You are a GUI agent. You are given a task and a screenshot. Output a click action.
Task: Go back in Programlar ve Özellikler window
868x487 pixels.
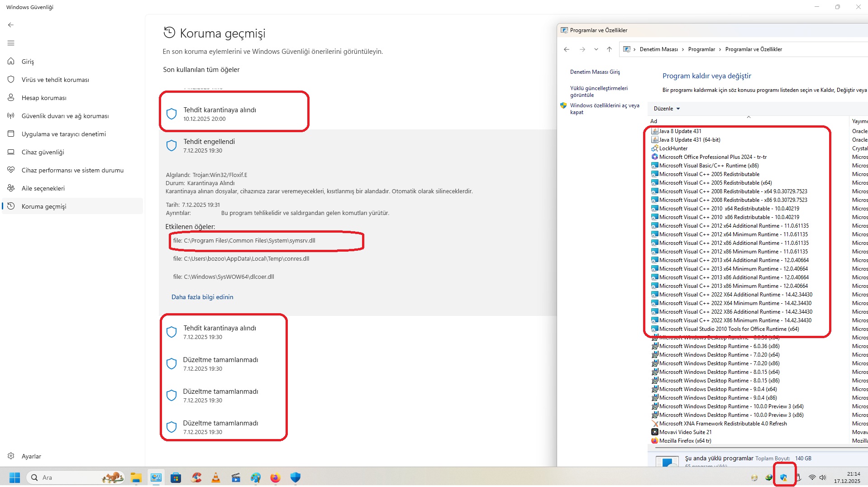click(x=567, y=49)
